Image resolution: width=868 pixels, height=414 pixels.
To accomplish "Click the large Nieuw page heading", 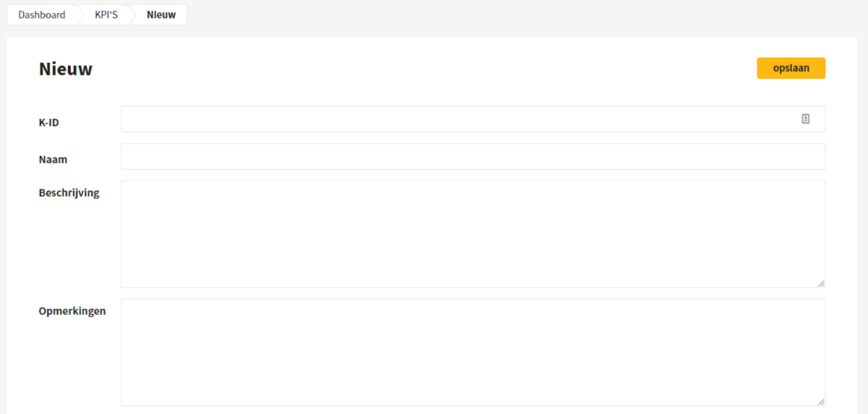I will pos(65,69).
